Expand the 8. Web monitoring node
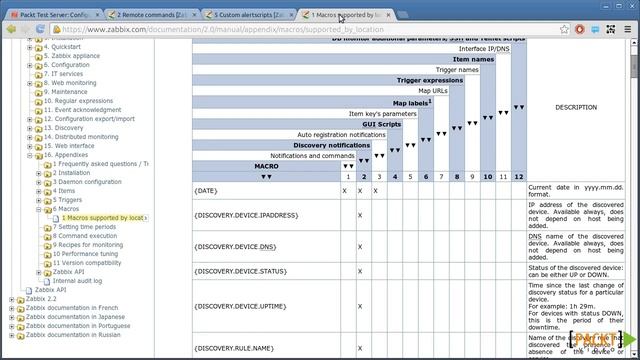The image size is (640, 360). click(30, 83)
